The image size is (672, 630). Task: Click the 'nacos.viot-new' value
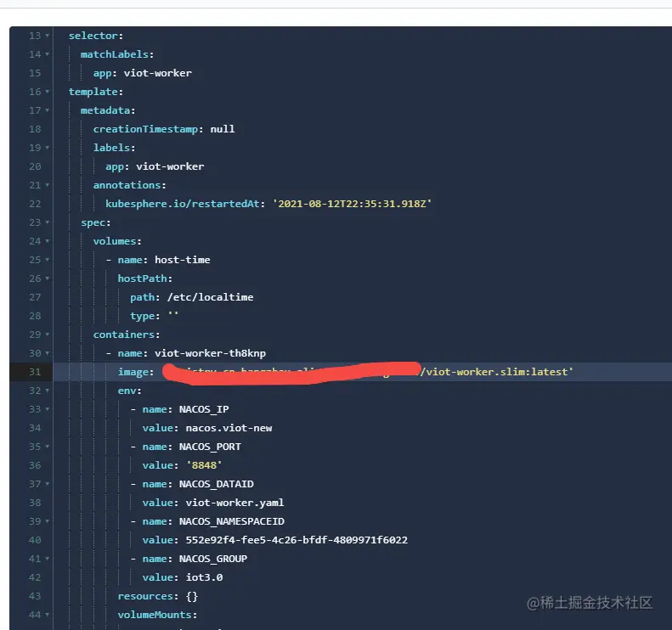point(229,428)
